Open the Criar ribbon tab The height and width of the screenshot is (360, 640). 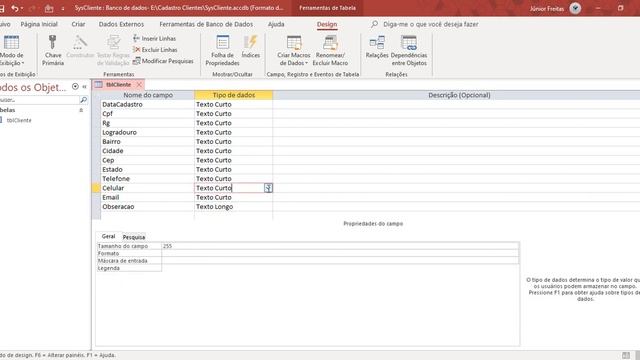(x=78, y=24)
